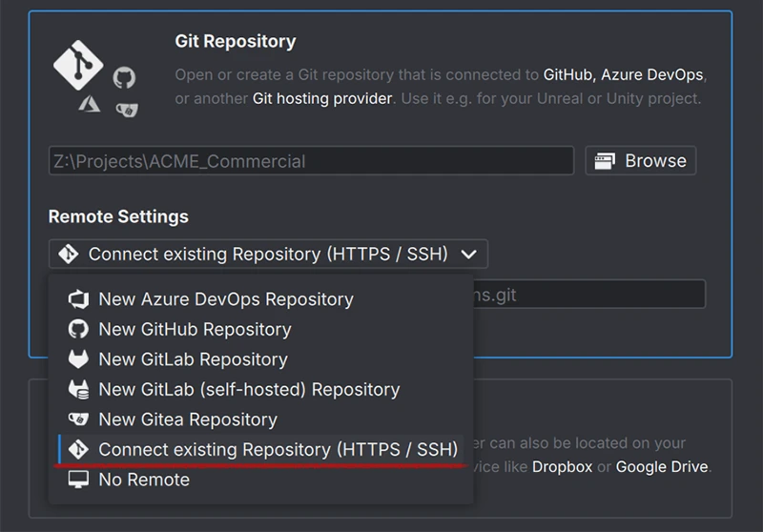Click the GitLab fox icon in dropdown list
Viewport: 763px width, 532px height.
78,359
